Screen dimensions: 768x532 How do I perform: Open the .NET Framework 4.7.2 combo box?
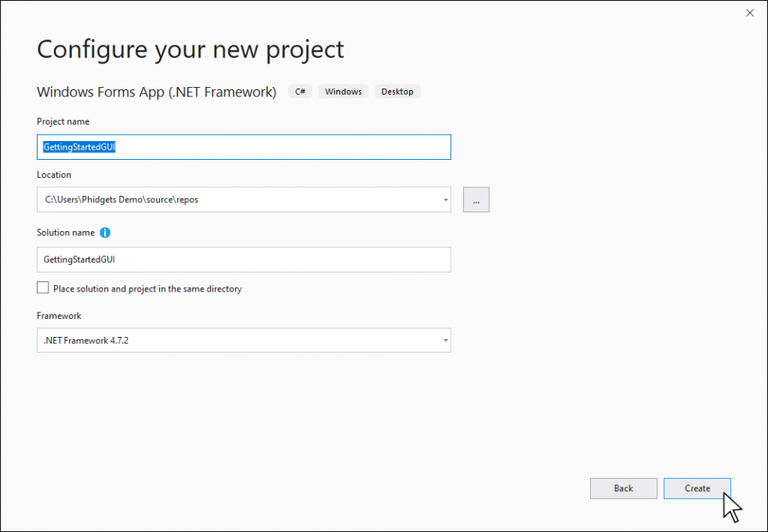(x=235, y=341)
